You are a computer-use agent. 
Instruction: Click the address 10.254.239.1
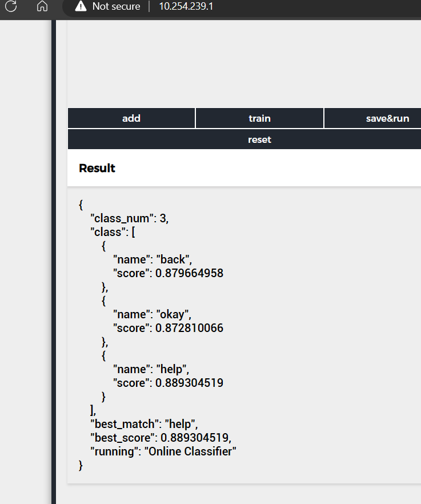(186, 6)
